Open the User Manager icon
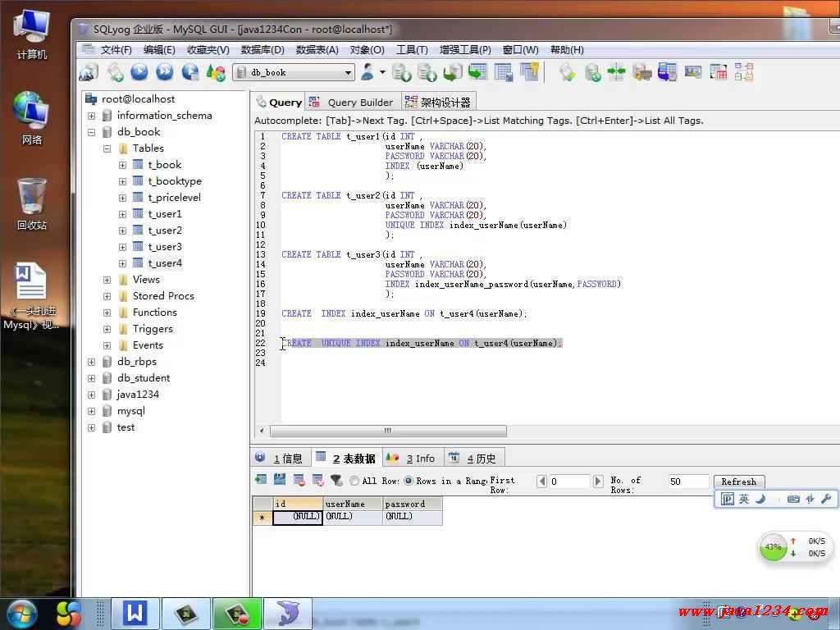 tap(367, 72)
